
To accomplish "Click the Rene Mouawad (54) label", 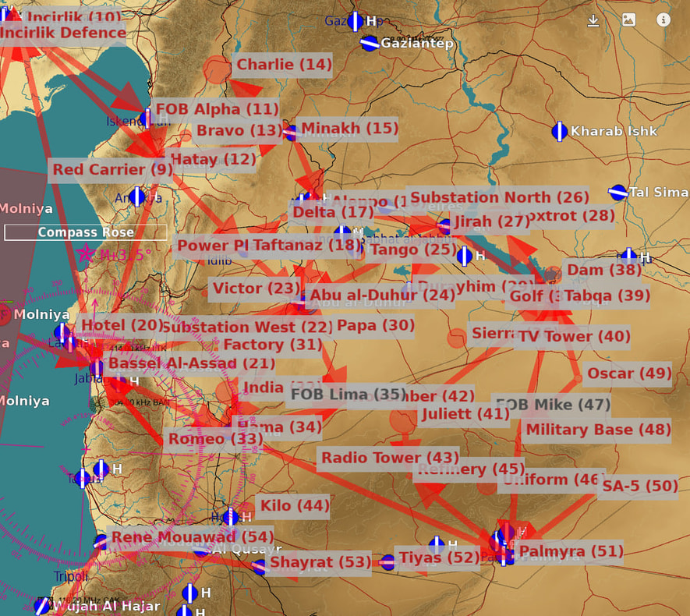I will tap(192, 536).
